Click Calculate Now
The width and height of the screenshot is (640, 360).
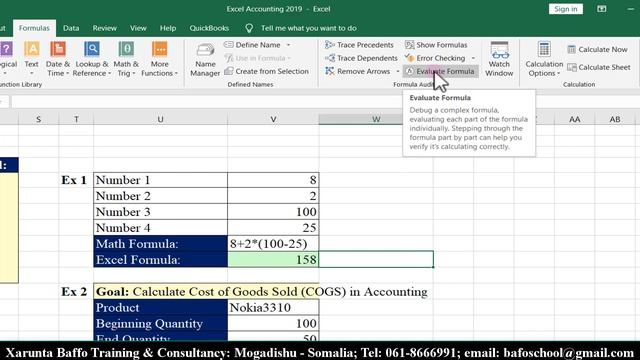pos(597,49)
